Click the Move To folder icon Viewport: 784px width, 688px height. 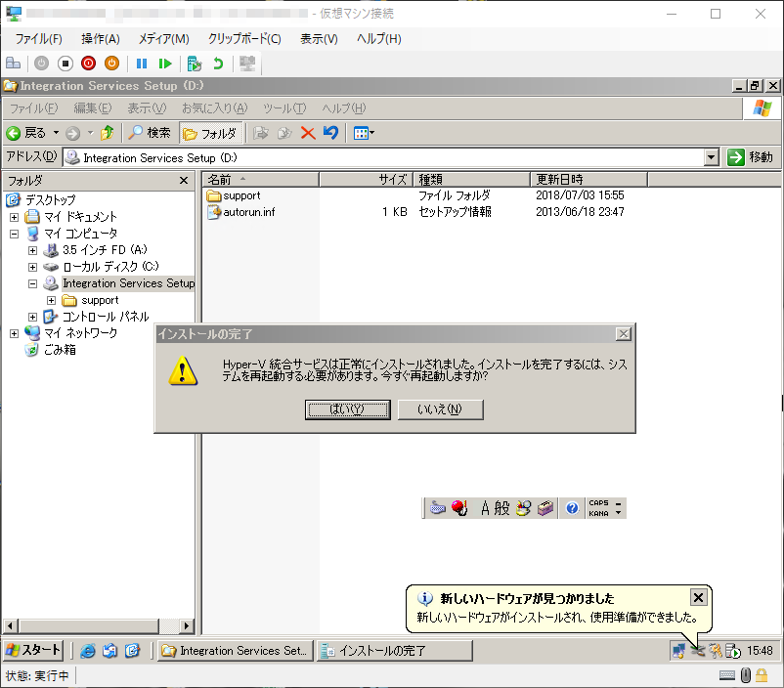260,133
